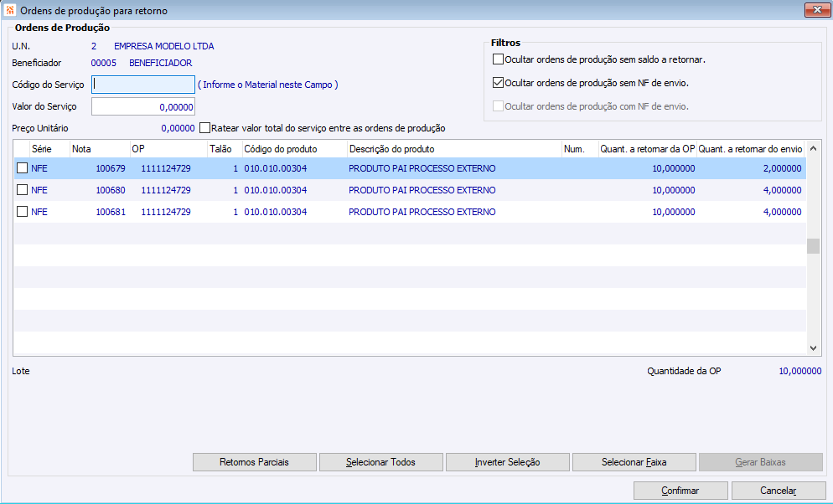Image resolution: width=833 pixels, height=504 pixels.
Task: Sort by the OP column header
Action: tap(168, 149)
